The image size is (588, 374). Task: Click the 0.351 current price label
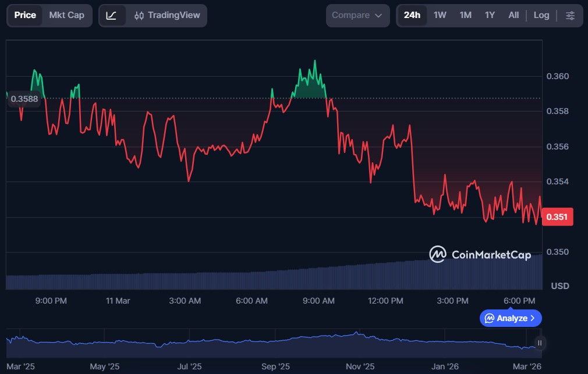click(x=557, y=217)
